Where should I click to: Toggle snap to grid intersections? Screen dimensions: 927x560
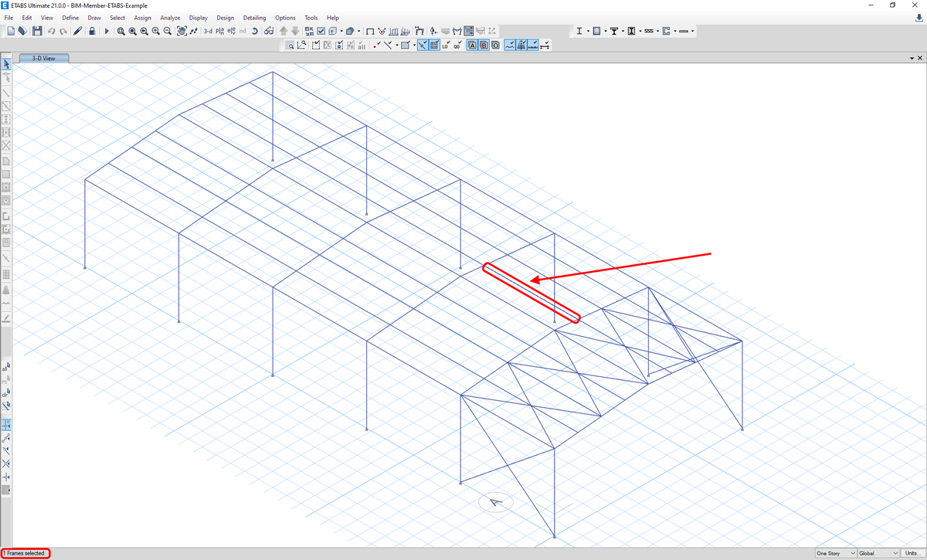click(x=435, y=45)
